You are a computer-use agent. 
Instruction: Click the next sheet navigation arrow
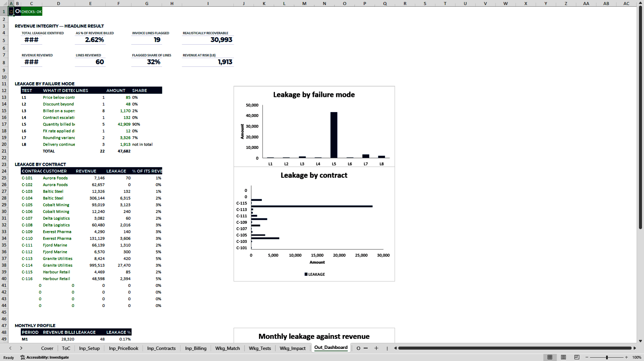click(x=21, y=348)
